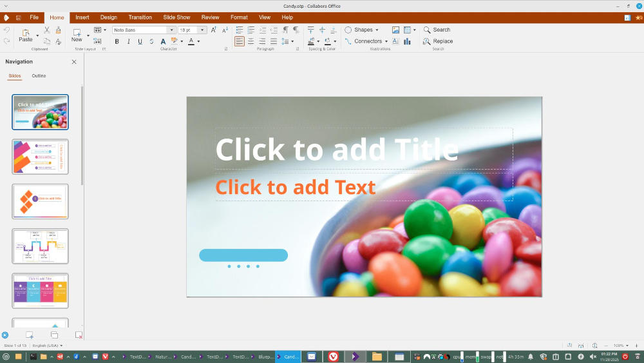The image size is (644, 363).
Task: Insert a chart using the chart icon
Action: (407, 41)
